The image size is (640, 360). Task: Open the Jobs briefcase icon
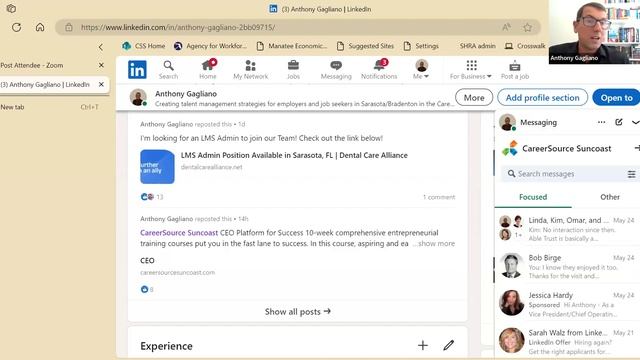293,70
